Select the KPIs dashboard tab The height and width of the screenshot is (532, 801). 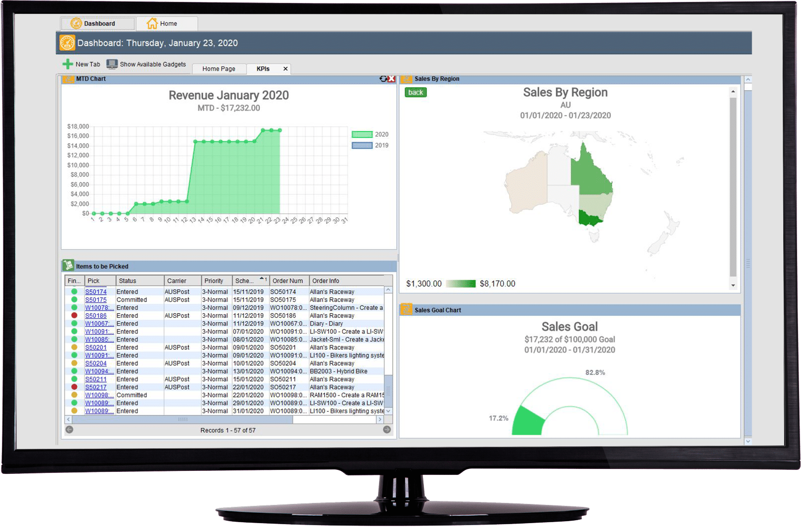point(263,69)
